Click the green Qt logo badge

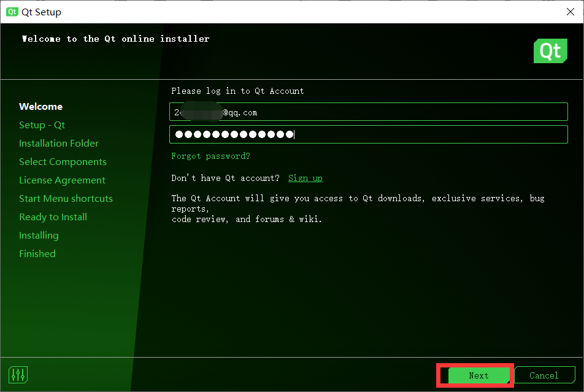coord(550,51)
